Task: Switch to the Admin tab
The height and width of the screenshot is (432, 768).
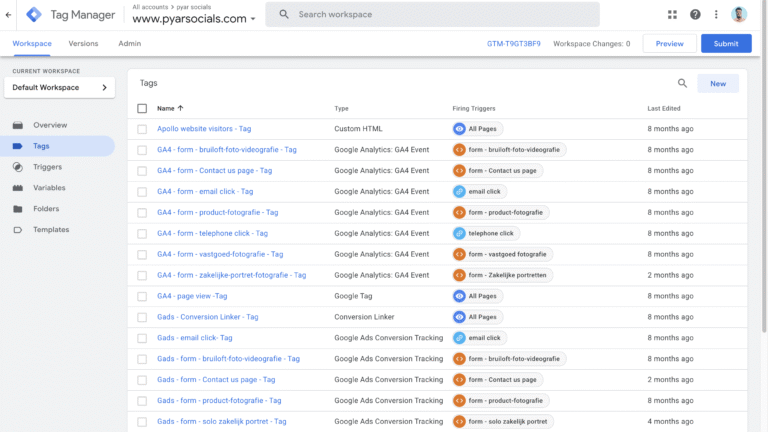Action: coord(129,44)
